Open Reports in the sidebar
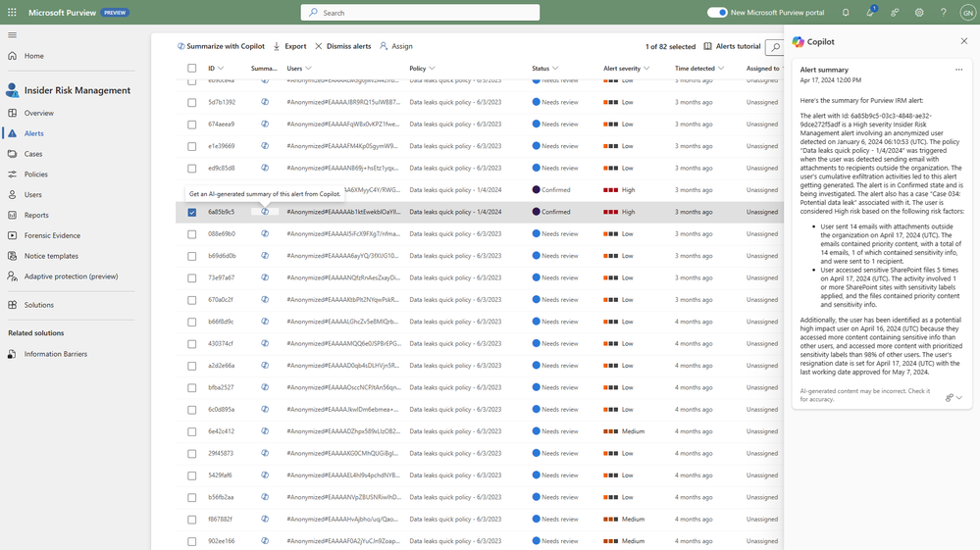This screenshot has height=550, width=980. point(36,215)
